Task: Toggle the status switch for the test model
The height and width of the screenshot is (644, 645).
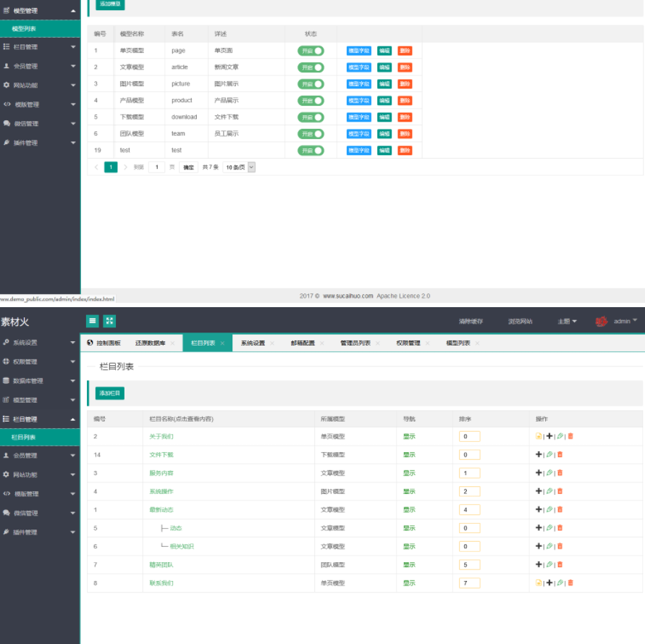Action: tap(311, 151)
